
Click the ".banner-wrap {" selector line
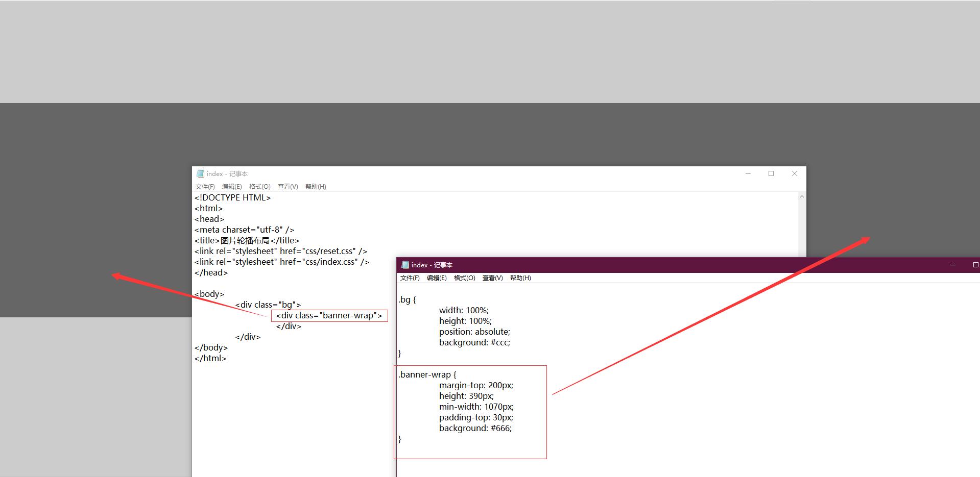[427, 374]
